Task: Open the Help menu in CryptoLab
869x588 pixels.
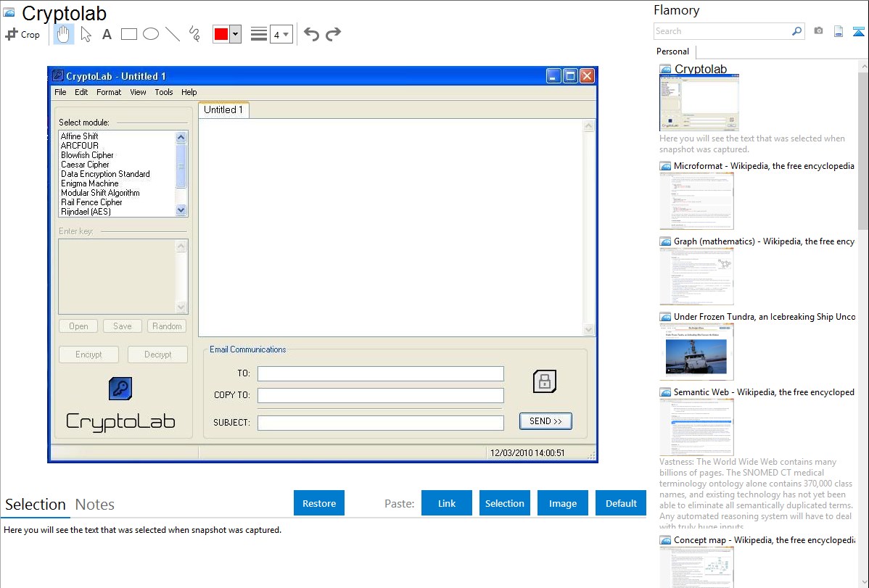Action: pyautogui.click(x=189, y=92)
